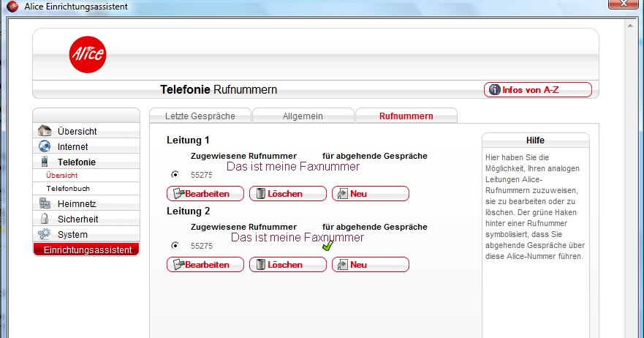Expand the Telefonie sidebar section
The image size is (644, 338).
76,162
